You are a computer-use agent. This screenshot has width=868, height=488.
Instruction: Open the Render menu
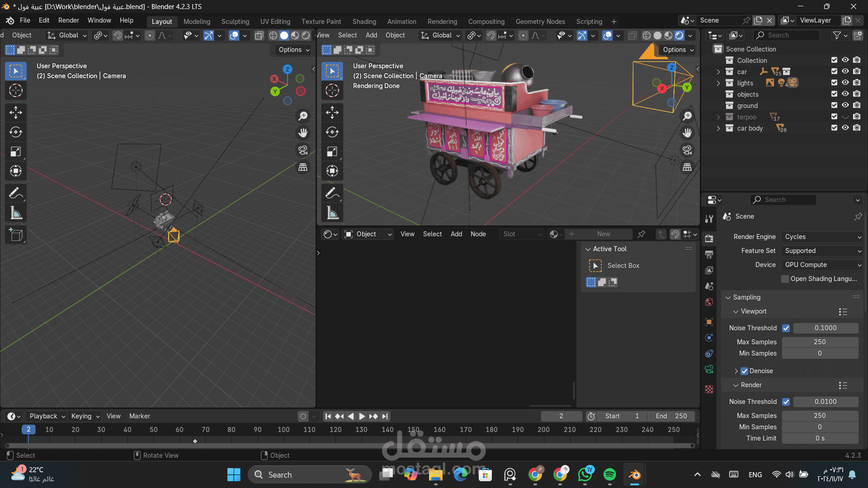tap(68, 20)
